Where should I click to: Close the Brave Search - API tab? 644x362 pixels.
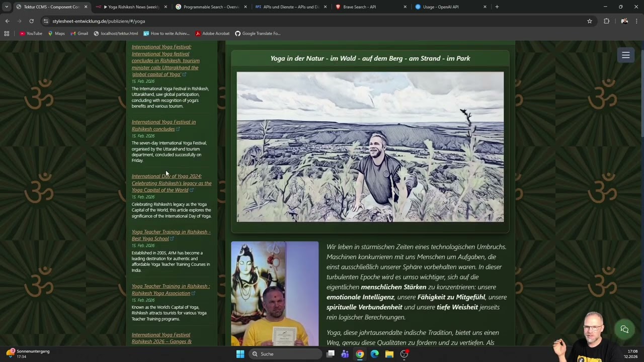(x=405, y=7)
